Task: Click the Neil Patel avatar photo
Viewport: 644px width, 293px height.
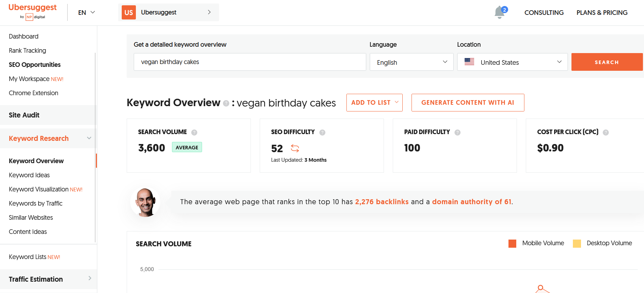Action: pos(145,202)
